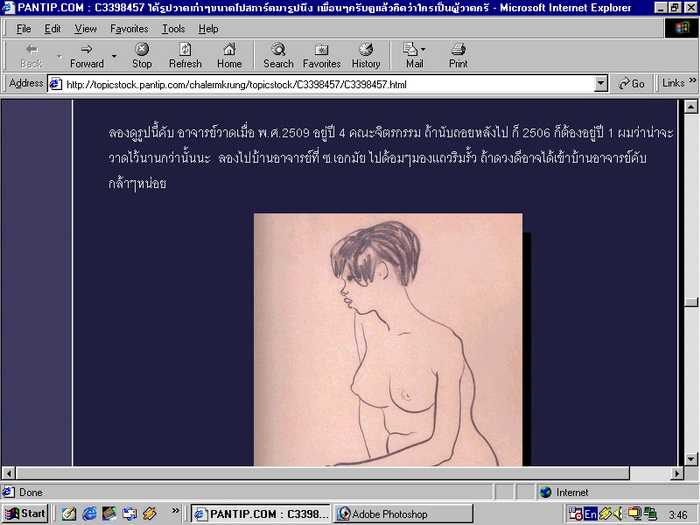Show the History pane
The image size is (700, 525).
366,56
